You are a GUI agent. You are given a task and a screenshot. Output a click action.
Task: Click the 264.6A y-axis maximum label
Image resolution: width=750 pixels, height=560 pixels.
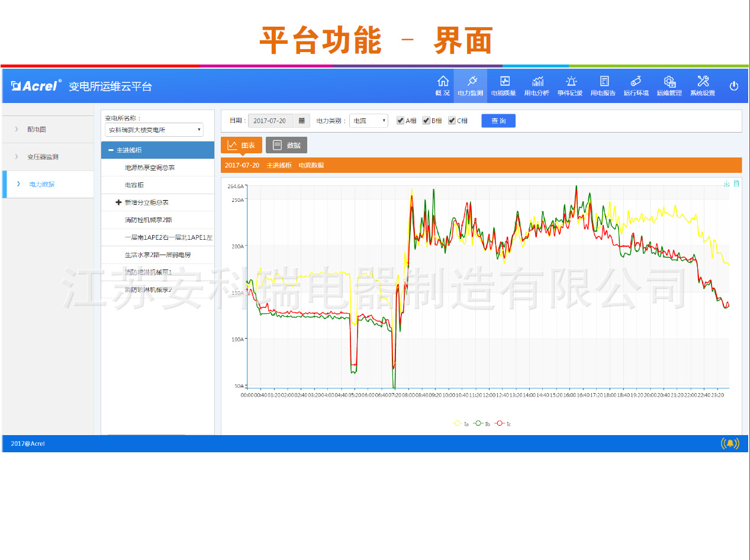click(236, 186)
